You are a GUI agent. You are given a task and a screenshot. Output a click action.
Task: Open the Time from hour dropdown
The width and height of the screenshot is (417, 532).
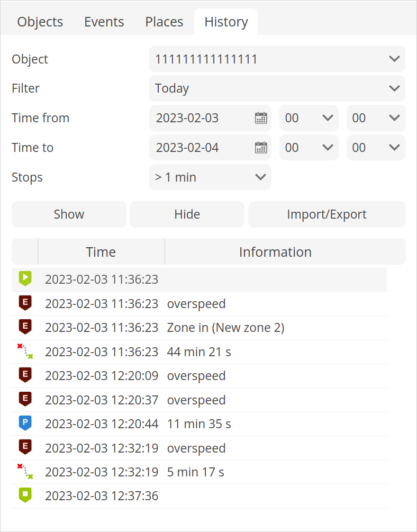pyautogui.click(x=309, y=118)
